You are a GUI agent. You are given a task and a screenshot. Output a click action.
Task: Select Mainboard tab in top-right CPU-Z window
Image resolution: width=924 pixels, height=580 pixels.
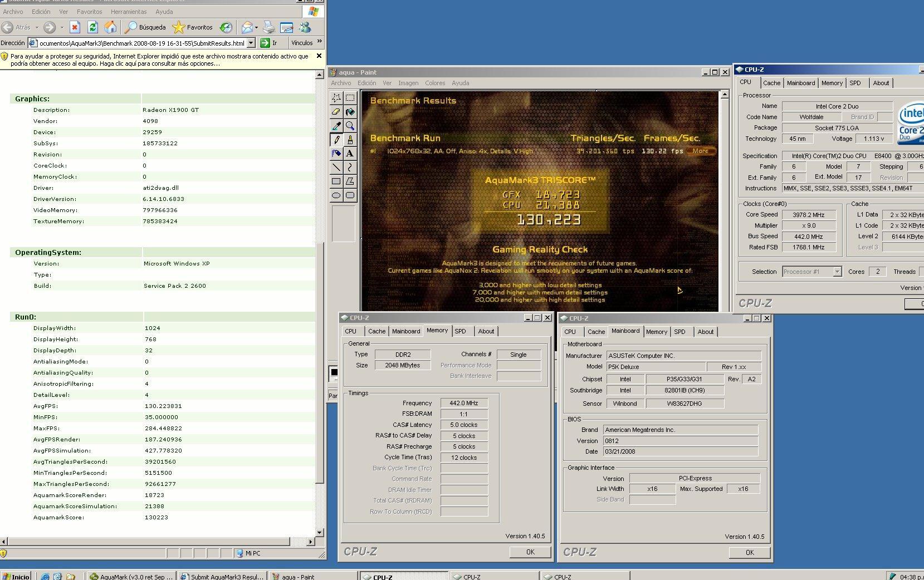click(801, 83)
